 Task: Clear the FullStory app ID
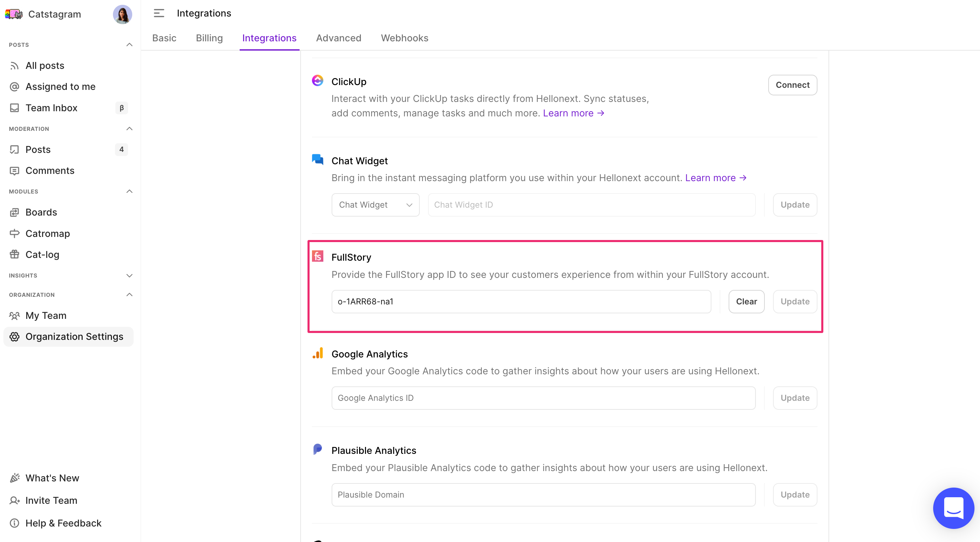pos(746,302)
